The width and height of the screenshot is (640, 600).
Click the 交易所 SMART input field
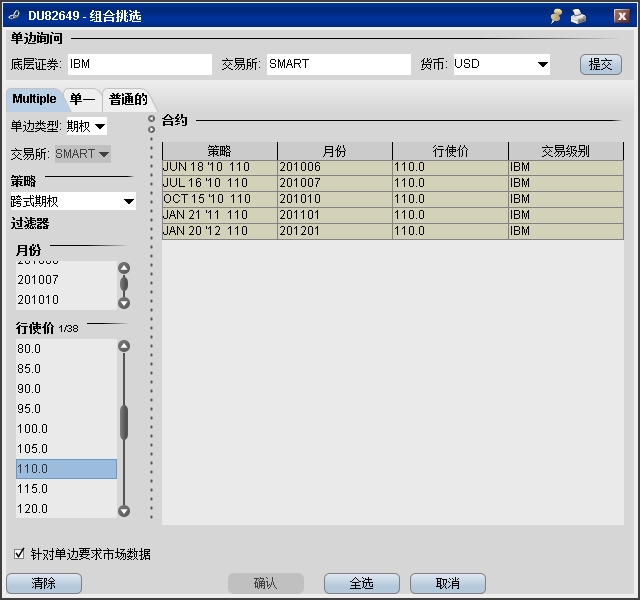(x=339, y=64)
